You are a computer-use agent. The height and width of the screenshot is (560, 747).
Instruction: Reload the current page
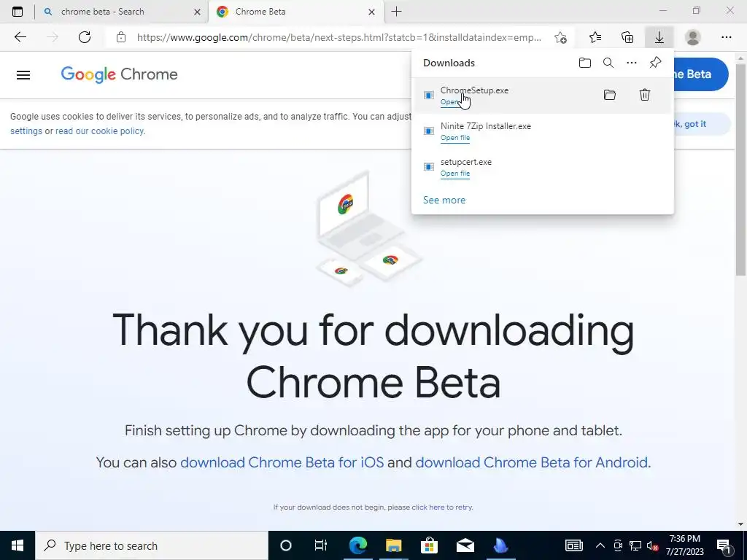pos(85,37)
